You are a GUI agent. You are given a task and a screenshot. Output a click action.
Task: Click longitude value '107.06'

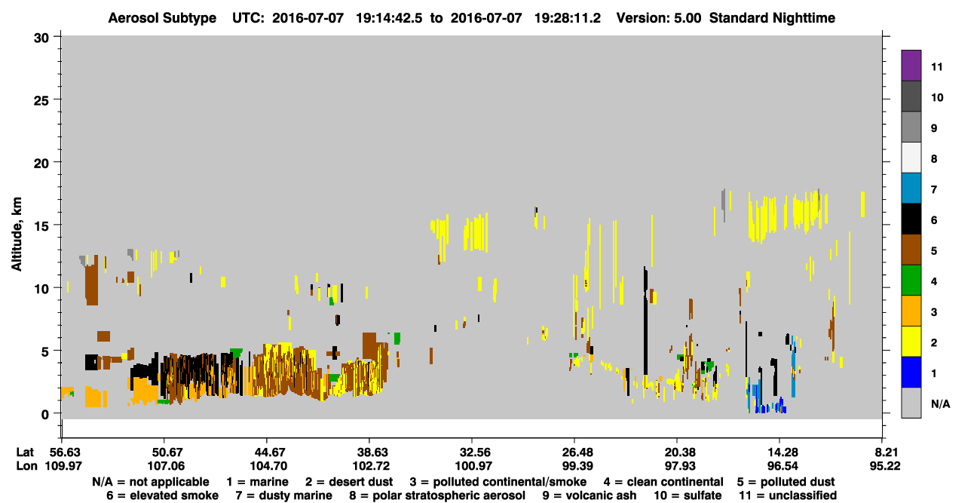[x=167, y=466]
